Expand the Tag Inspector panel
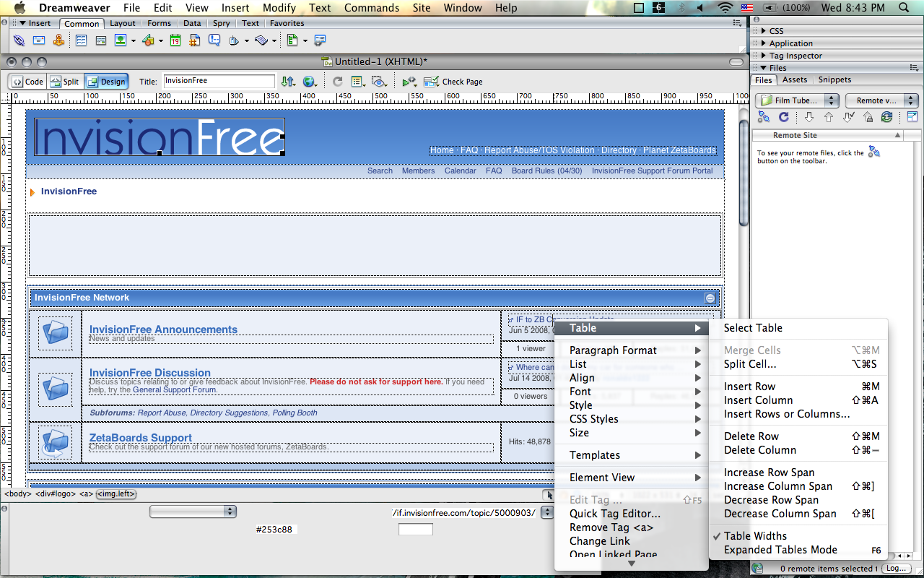 764,56
